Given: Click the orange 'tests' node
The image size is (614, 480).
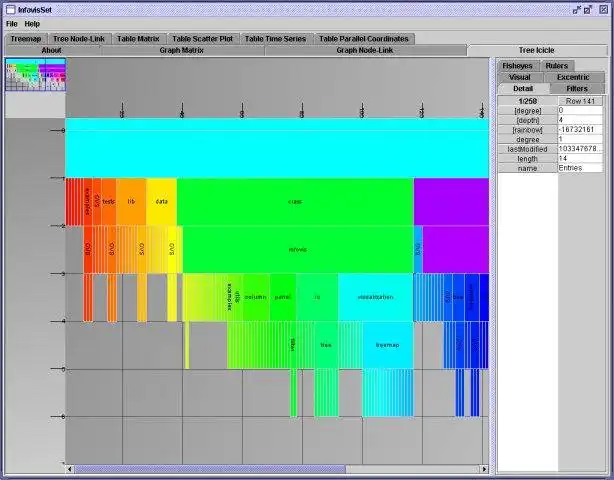Looking at the screenshot, I should coord(109,202).
